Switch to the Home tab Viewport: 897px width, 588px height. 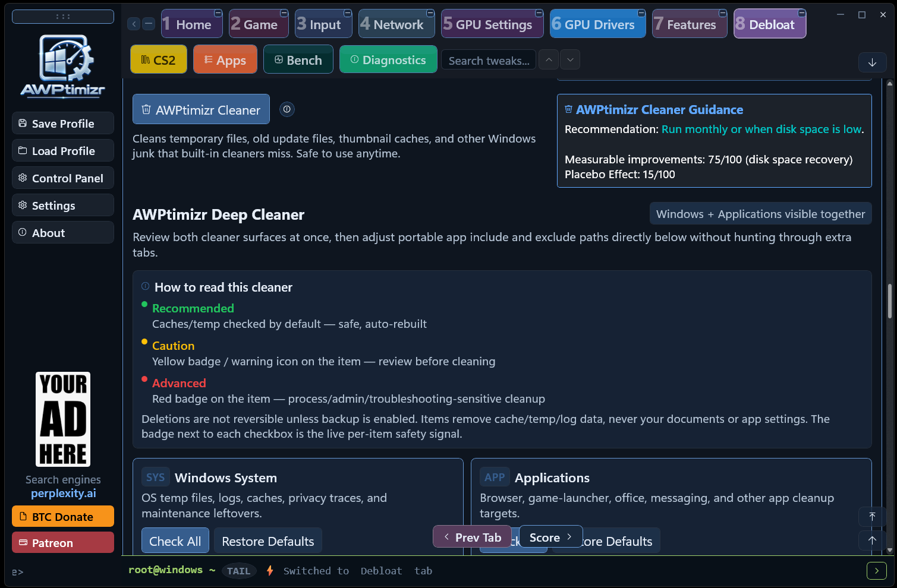click(x=191, y=24)
